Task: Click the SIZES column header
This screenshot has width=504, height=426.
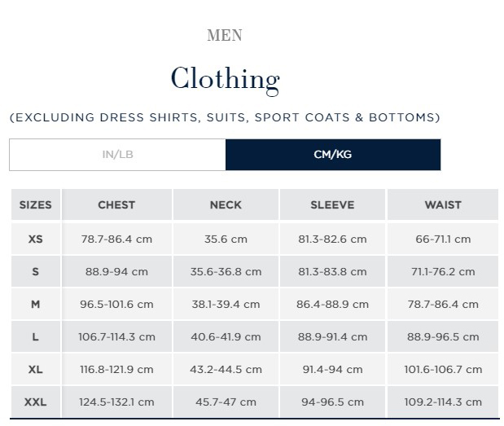Action: (x=35, y=205)
